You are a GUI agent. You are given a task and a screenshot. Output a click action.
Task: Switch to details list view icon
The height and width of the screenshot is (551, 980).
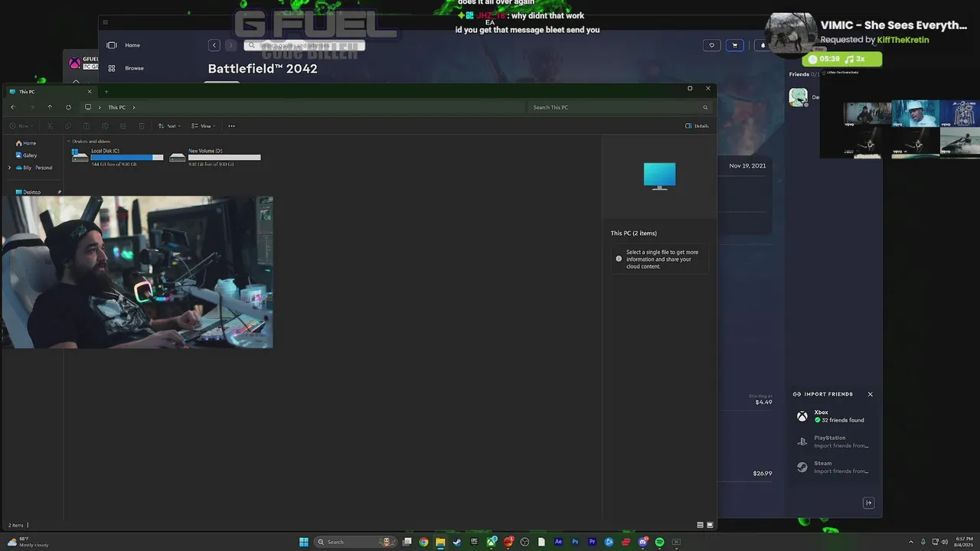click(x=700, y=525)
